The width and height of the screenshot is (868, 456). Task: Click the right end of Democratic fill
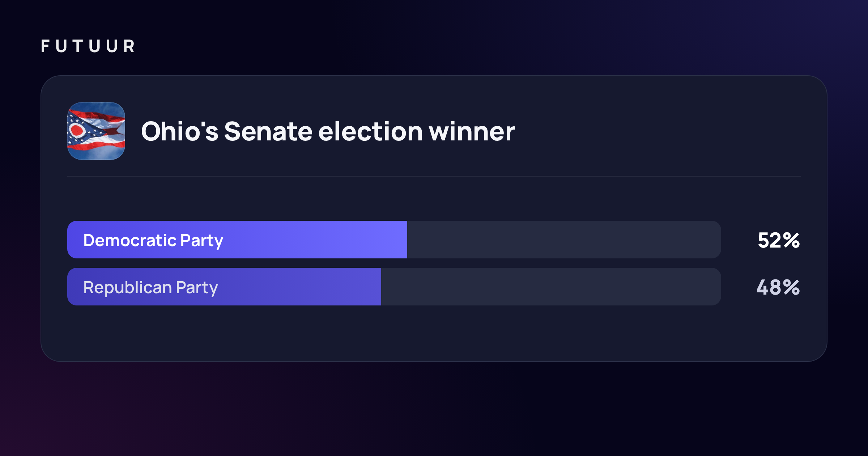[x=404, y=240]
